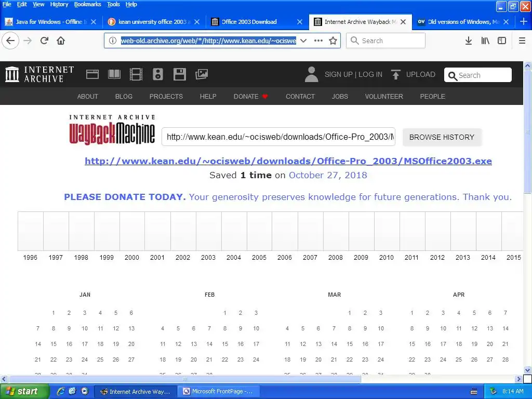
Task: Open the Bookmarks menu
Action: click(87, 4)
